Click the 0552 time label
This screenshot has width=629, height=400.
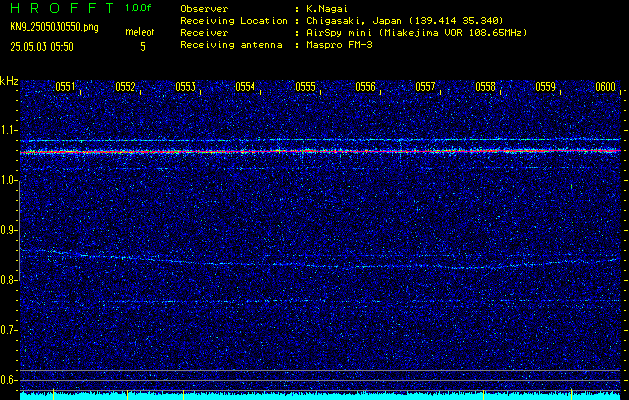[x=125, y=87]
